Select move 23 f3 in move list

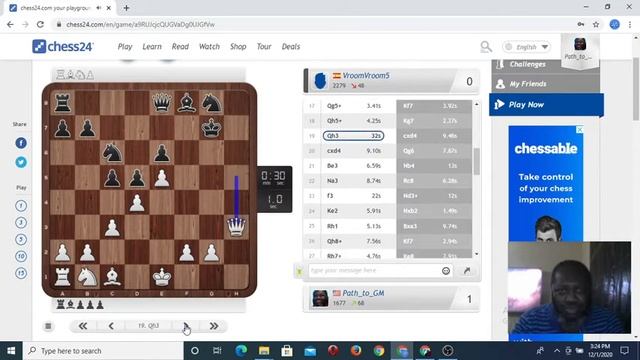click(x=353, y=196)
